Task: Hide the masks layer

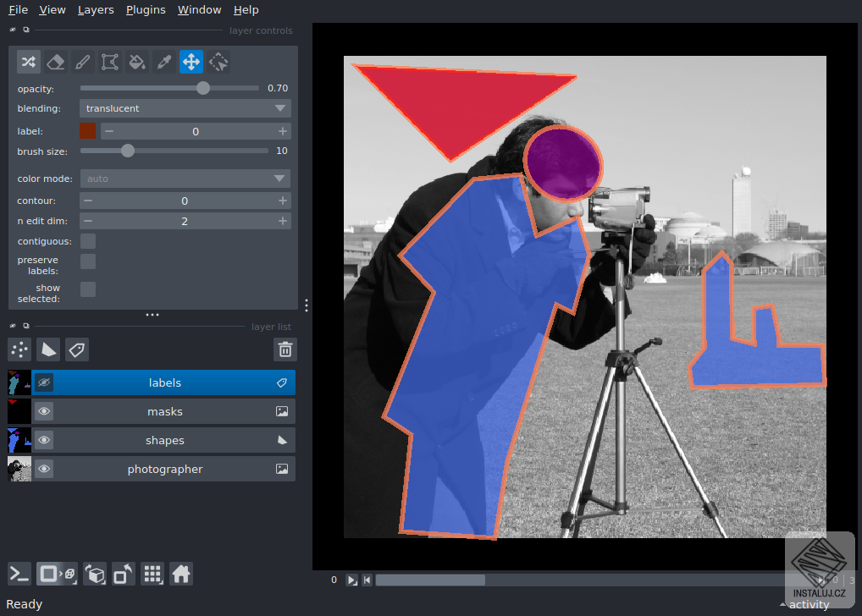Action: [x=44, y=412]
